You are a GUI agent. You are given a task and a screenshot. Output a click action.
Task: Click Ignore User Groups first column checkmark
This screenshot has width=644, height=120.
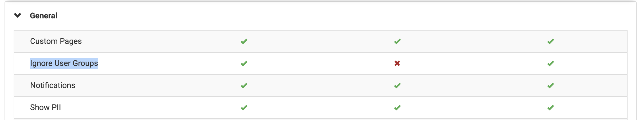(244, 63)
